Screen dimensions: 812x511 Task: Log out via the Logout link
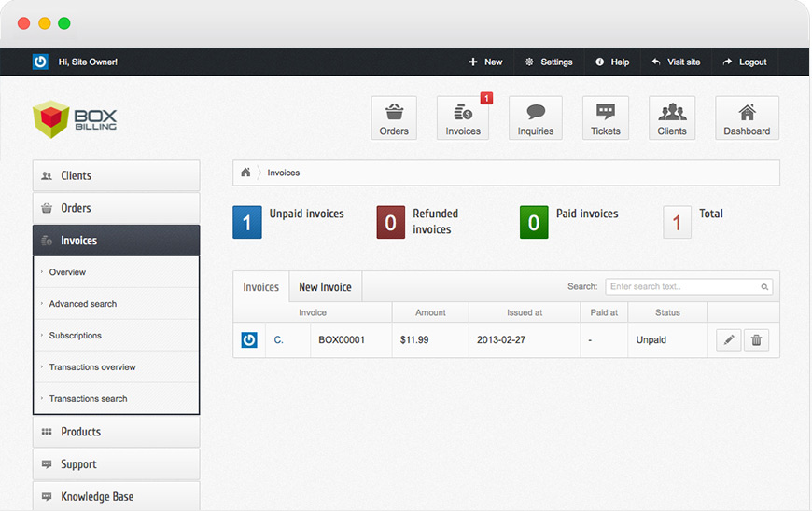point(745,62)
